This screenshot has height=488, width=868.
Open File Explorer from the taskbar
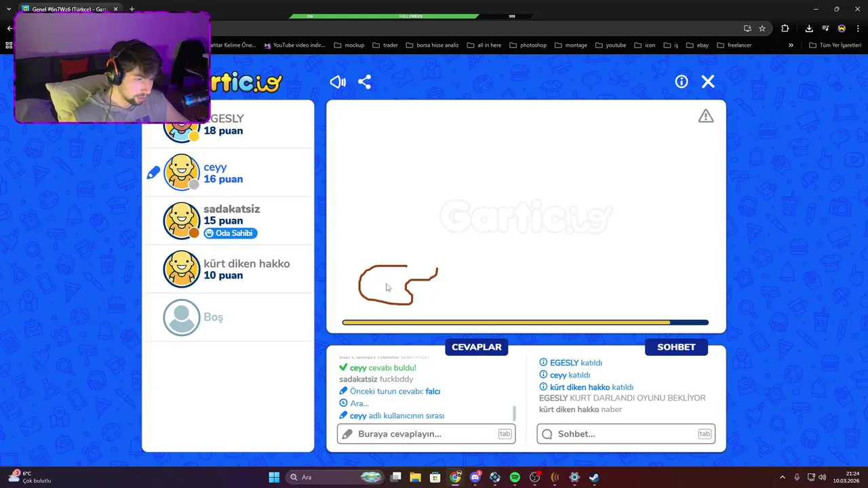[x=416, y=477]
